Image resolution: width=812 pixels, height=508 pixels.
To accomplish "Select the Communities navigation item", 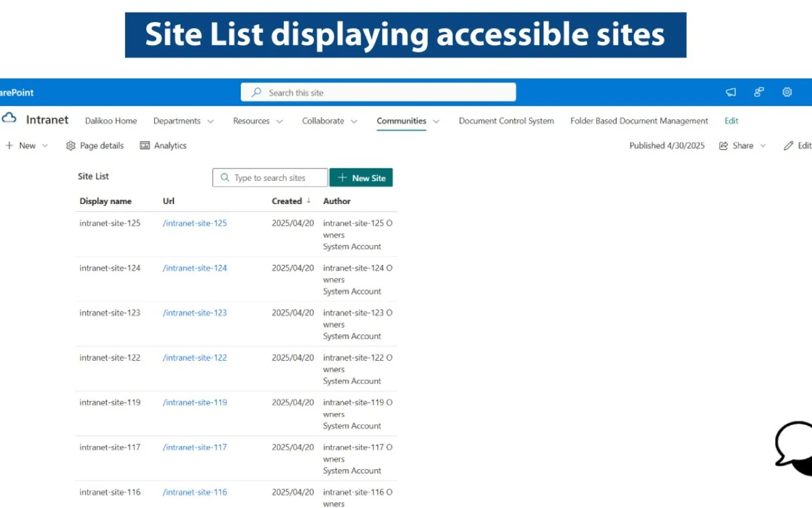I will pos(401,121).
